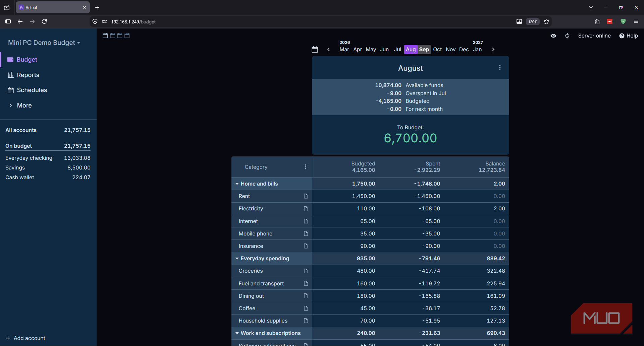This screenshot has height=346, width=644.
Task: Open the Category column three-dot menu
Action: (x=305, y=167)
